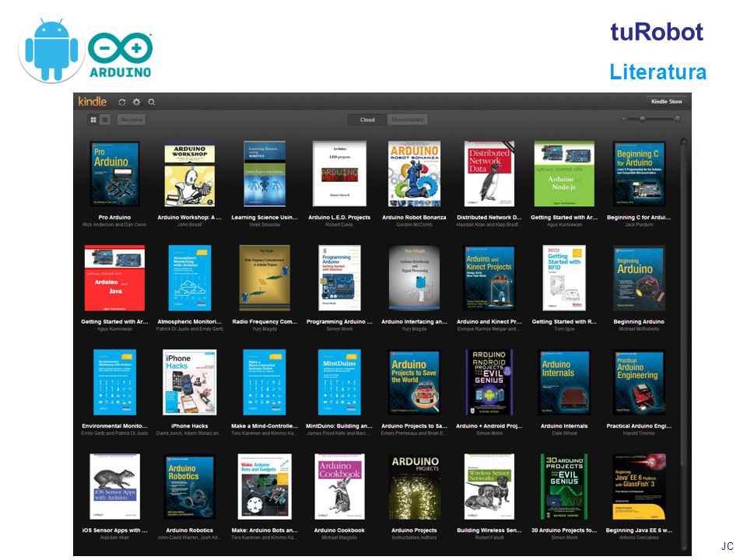The width and height of the screenshot is (747, 560).
Task: Click author 'Tom Igoe' text
Action: coord(564,329)
